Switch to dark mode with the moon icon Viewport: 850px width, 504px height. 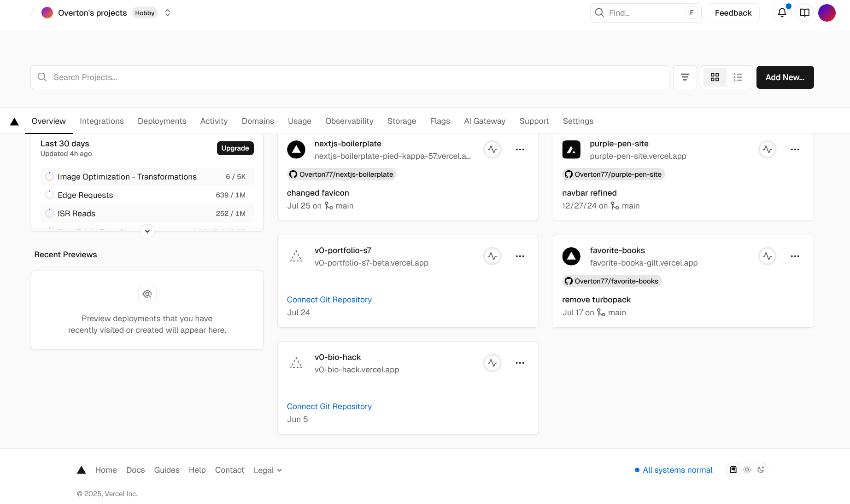pos(761,469)
